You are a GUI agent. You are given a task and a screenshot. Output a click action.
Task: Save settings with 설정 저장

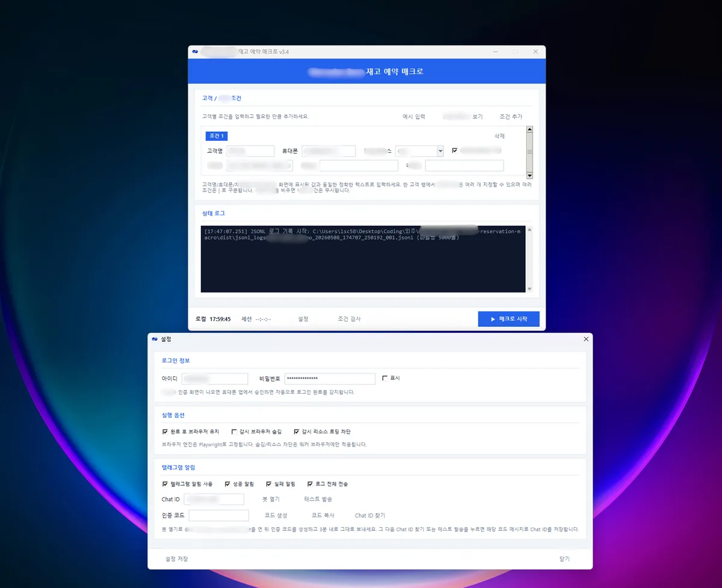[177, 559]
